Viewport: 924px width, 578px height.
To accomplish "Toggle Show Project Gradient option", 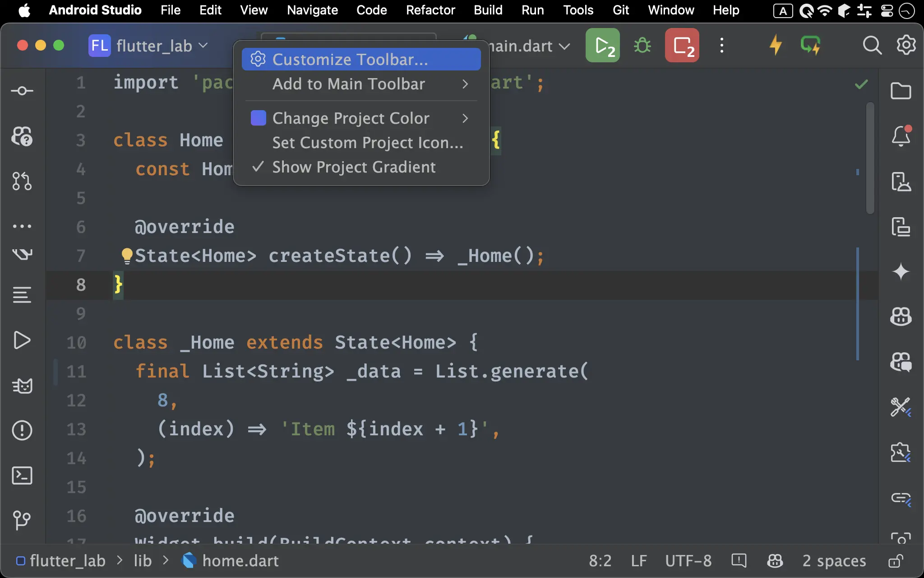I will 361,167.
